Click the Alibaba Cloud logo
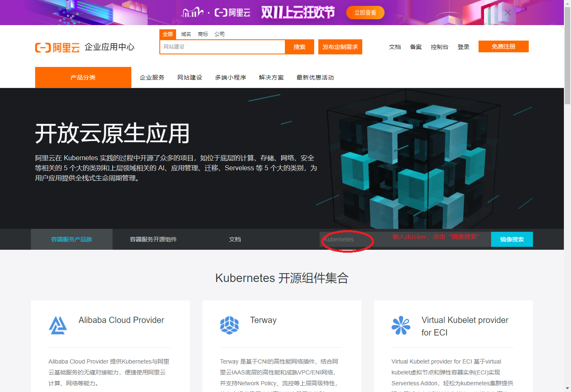The height and width of the screenshot is (392, 571). click(x=58, y=47)
